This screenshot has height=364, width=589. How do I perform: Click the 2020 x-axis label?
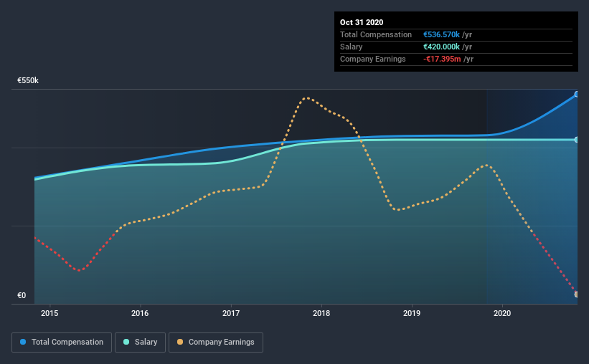[502, 313]
